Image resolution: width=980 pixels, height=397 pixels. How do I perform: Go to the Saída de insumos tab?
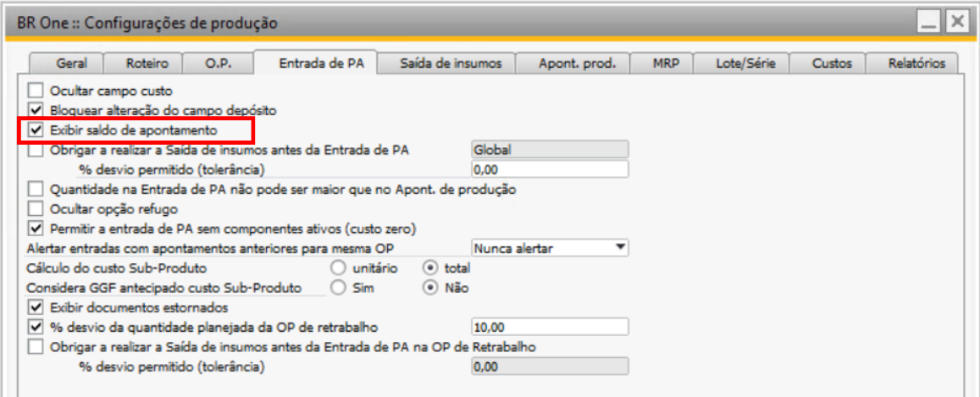[445, 63]
